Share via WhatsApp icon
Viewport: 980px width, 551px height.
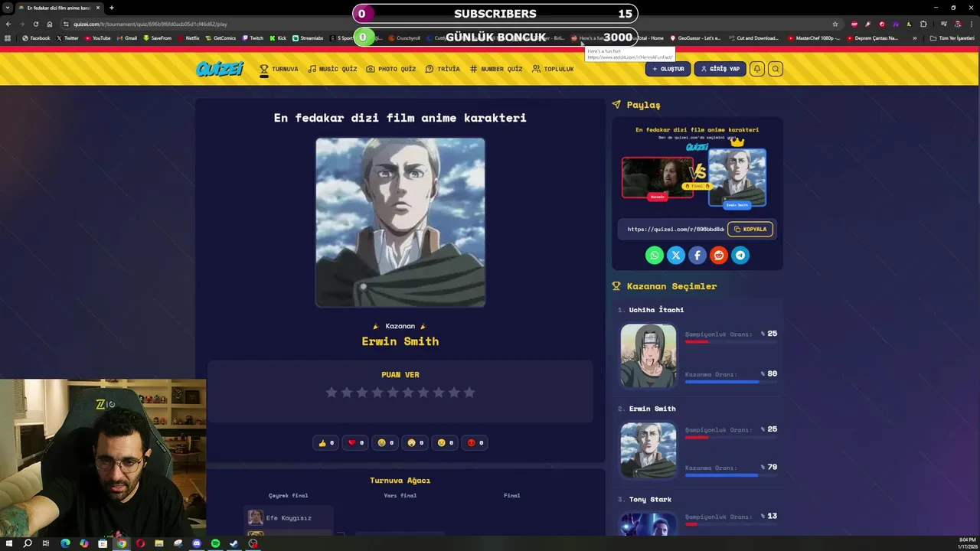pos(655,256)
